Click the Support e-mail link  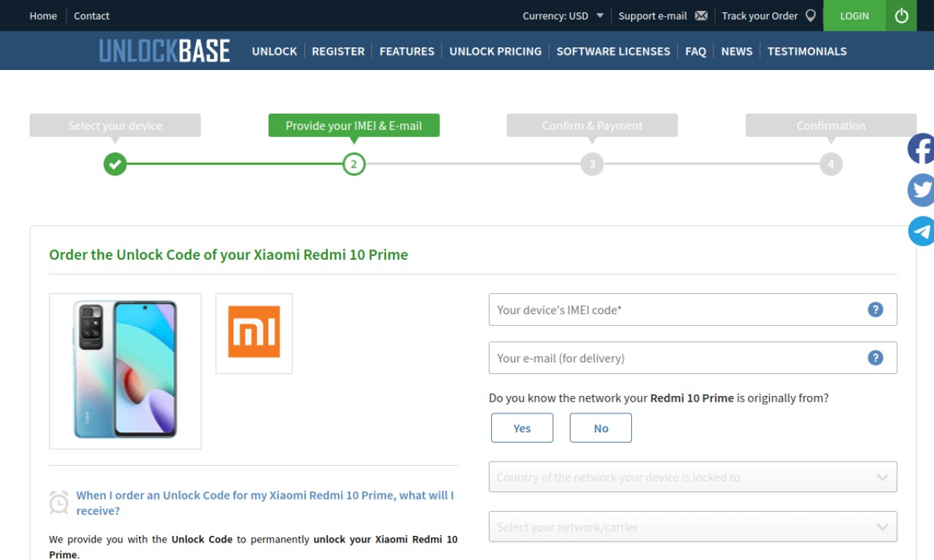pos(652,15)
